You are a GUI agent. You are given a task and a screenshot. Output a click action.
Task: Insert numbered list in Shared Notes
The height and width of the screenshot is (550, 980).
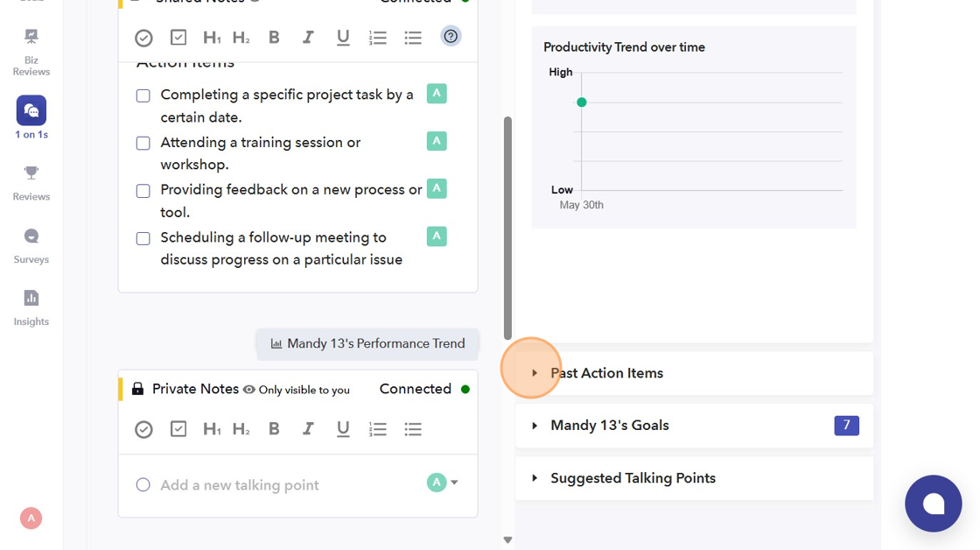[378, 38]
